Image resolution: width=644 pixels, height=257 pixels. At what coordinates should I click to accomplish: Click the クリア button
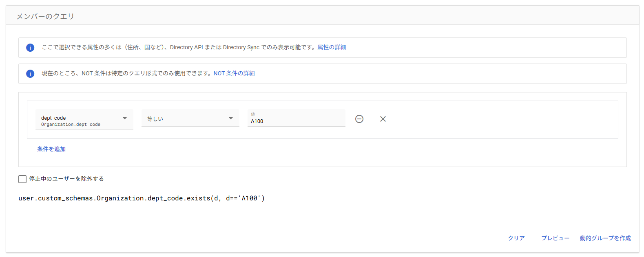click(x=516, y=238)
